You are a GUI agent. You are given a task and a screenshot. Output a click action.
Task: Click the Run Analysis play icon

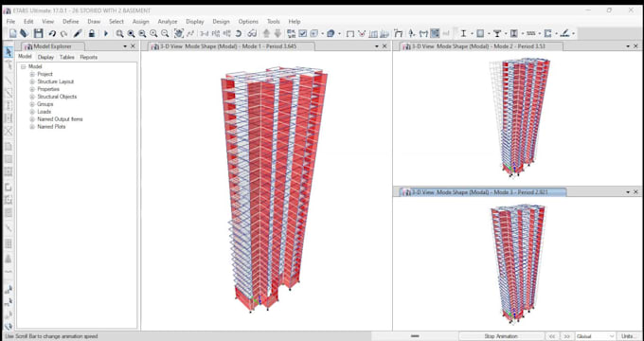pyautogui.click(x=106, y=34)
